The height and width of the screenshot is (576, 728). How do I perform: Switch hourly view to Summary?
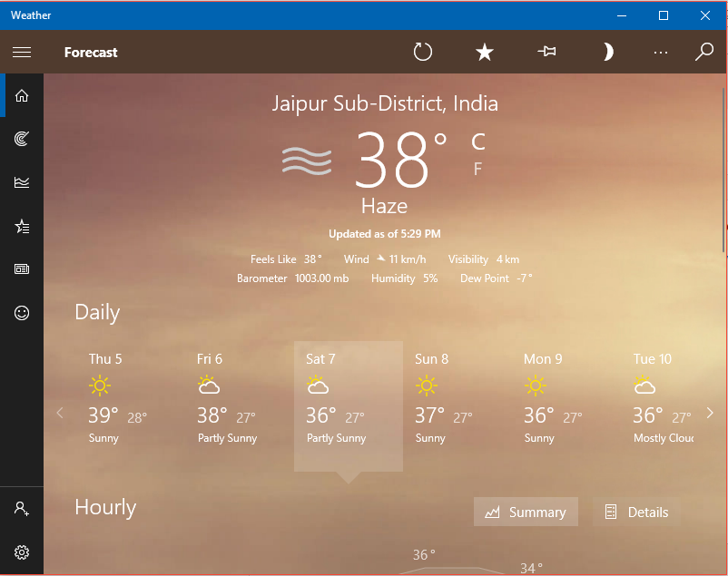pyautogui.click(x=526, y=512)
